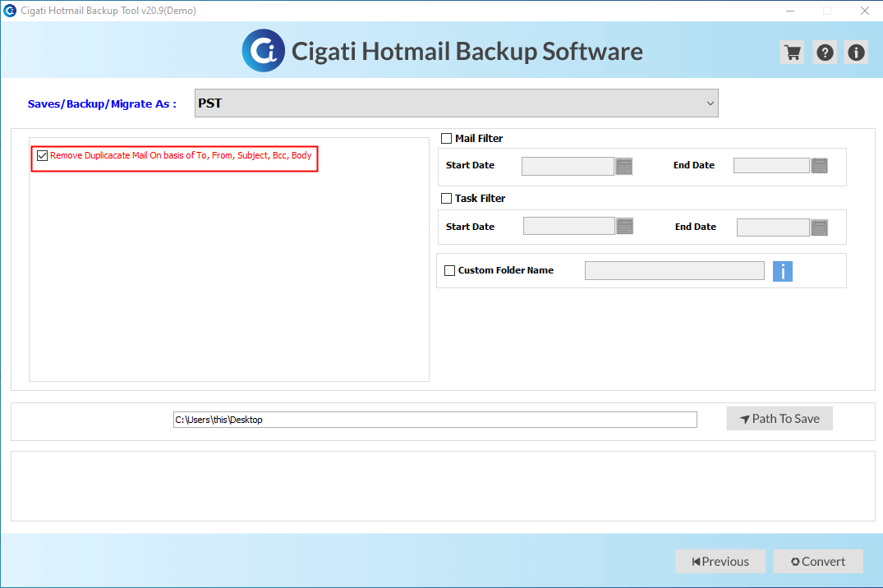Close the Cigati Hotmail Backup Tool window

point(864,11)
